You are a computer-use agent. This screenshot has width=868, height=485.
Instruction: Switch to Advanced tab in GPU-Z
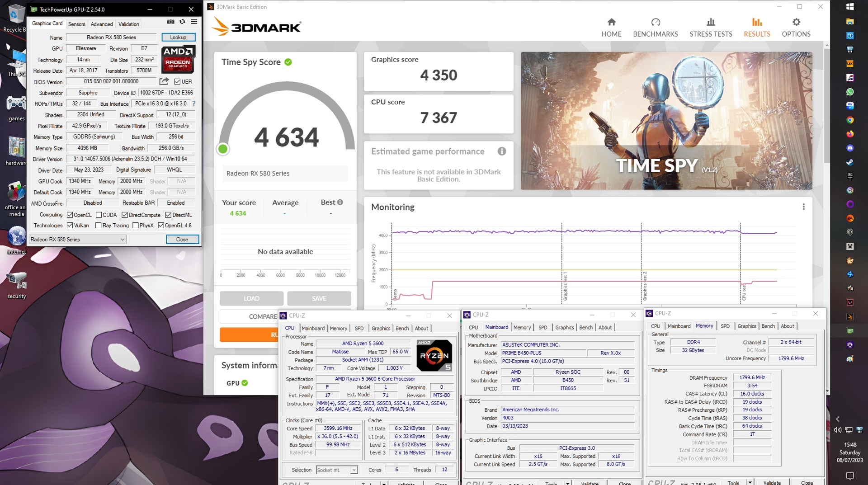coord(102,24)
